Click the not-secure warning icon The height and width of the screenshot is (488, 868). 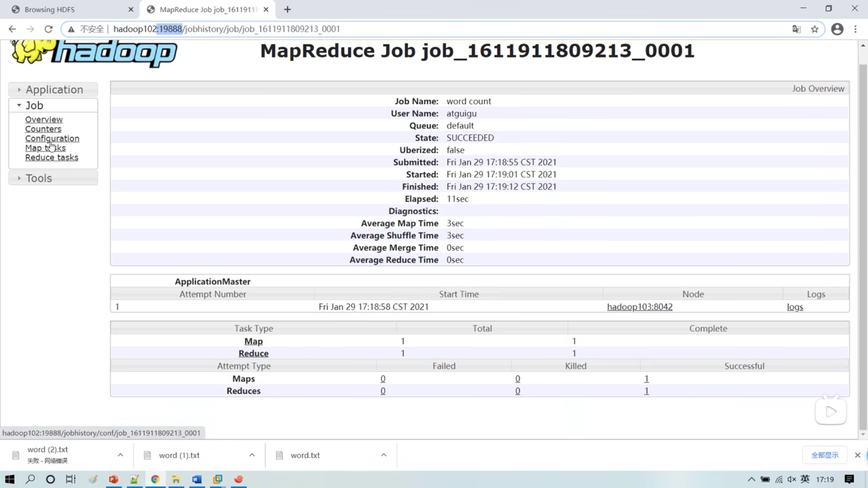pyautogui.click(x=71, y=29)
